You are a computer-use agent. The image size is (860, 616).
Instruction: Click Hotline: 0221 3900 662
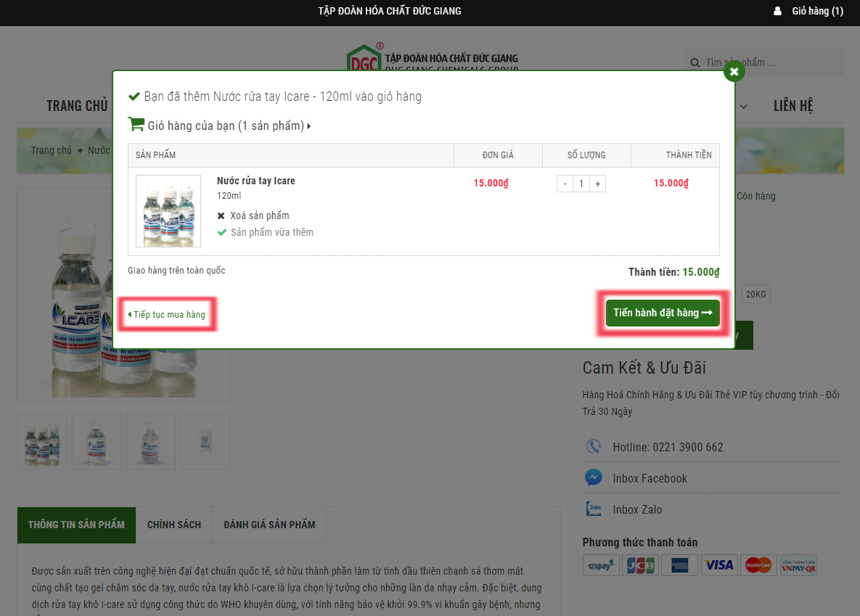[668, 447]
